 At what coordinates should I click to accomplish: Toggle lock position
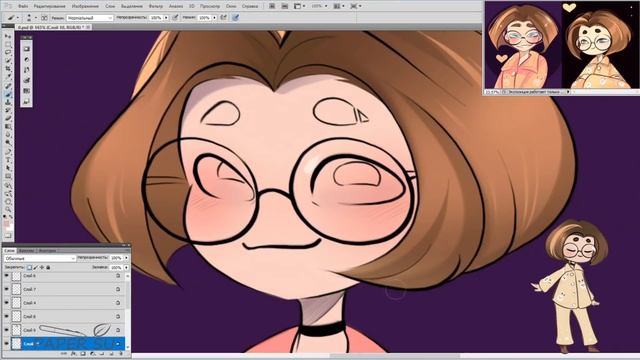coord(42,267)
